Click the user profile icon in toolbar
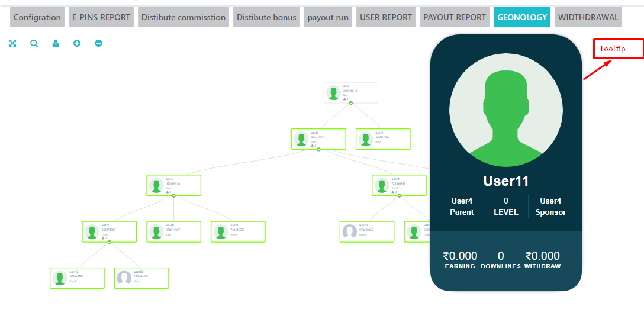 click(x=56, y=43)
